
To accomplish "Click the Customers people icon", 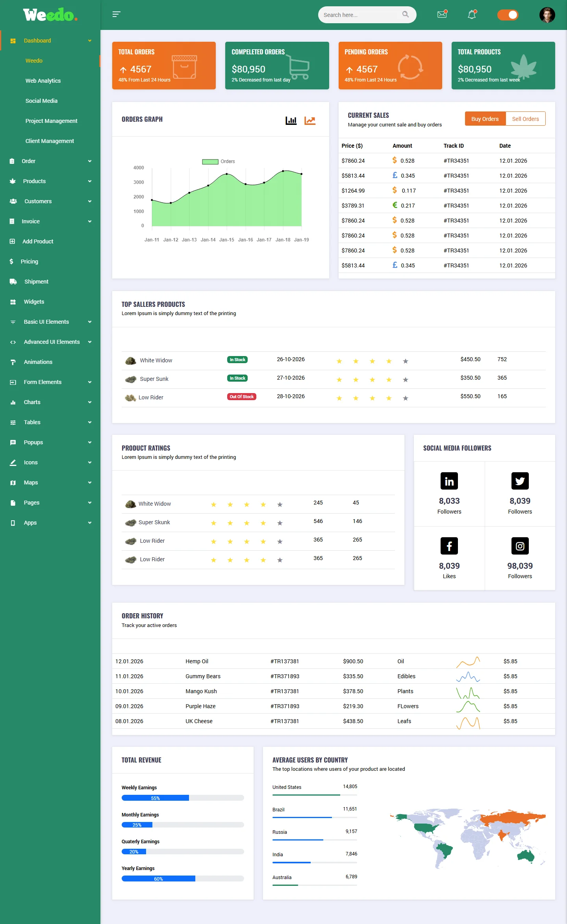I will coord(13,201).
